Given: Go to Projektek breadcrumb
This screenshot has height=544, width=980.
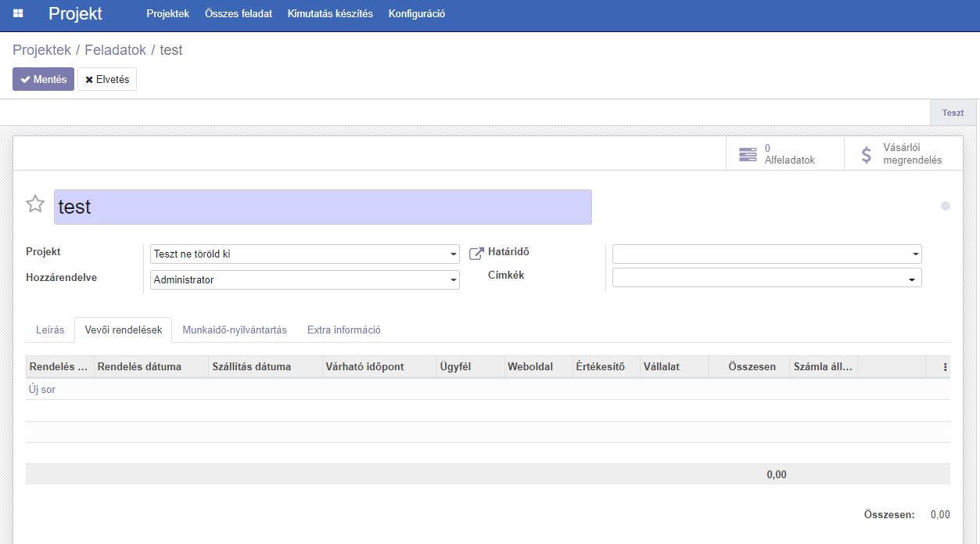Looking at the screenshot, I should pos(41,50).
